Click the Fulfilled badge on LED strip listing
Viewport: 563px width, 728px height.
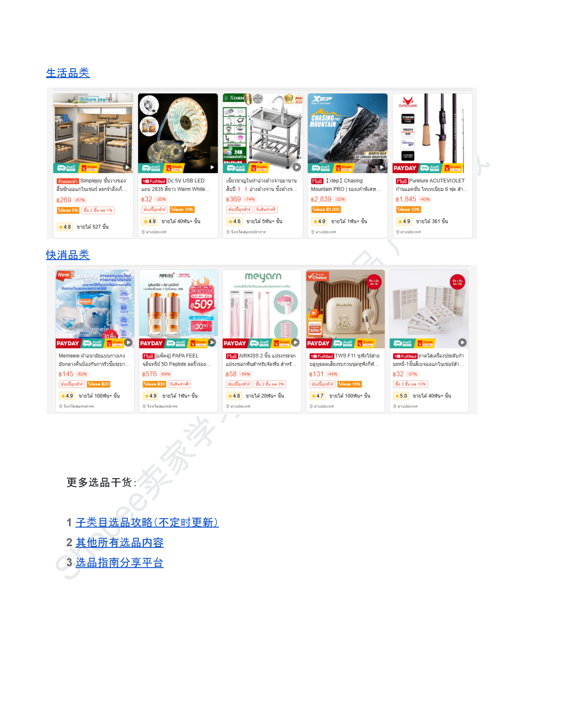click(x=154, y=181)
